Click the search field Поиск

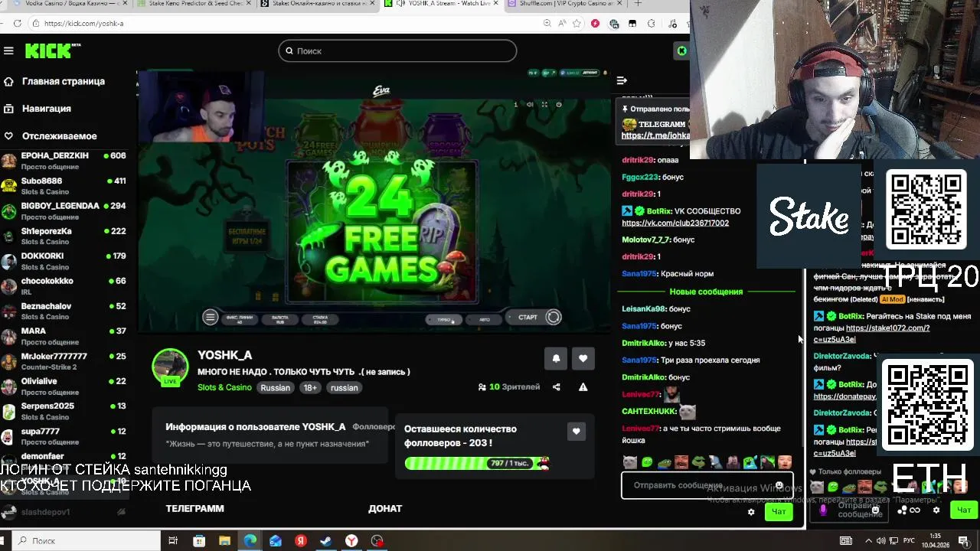(x=397, y=51)
